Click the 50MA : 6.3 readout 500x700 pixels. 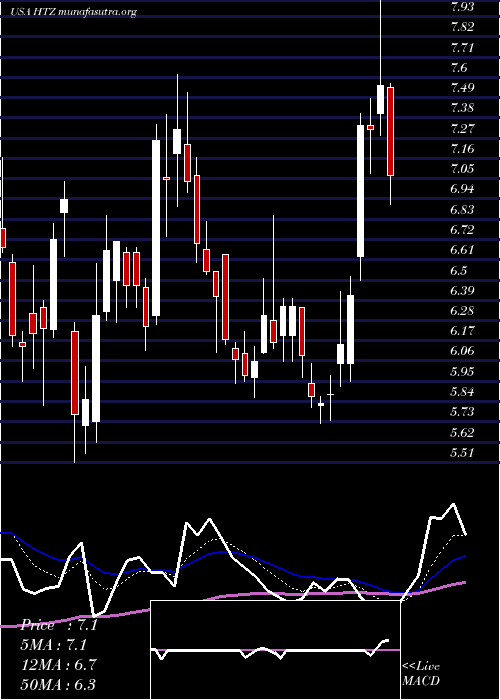58,684
